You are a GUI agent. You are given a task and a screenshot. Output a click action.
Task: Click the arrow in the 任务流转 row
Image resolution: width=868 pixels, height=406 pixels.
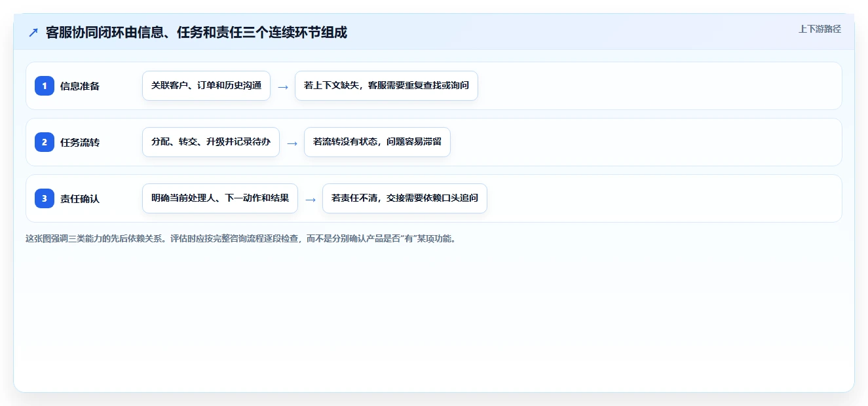click(x=292, y=143)
